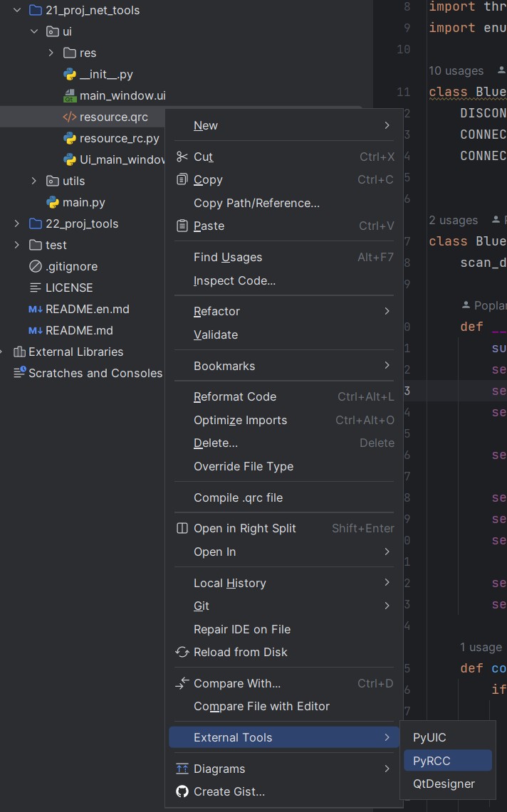507x812 pixels.
Task: Click the Copy clipboard icon
Action: coord(182,180)
